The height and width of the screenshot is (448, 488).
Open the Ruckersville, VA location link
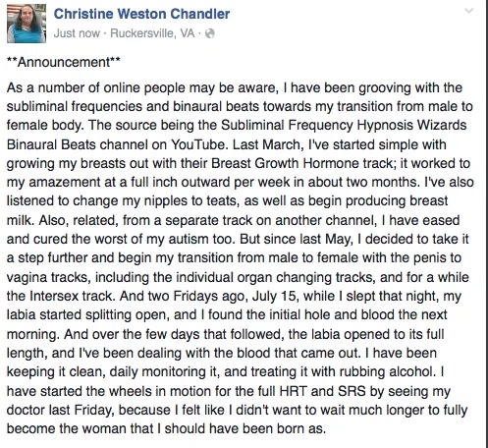coord(152,33)
